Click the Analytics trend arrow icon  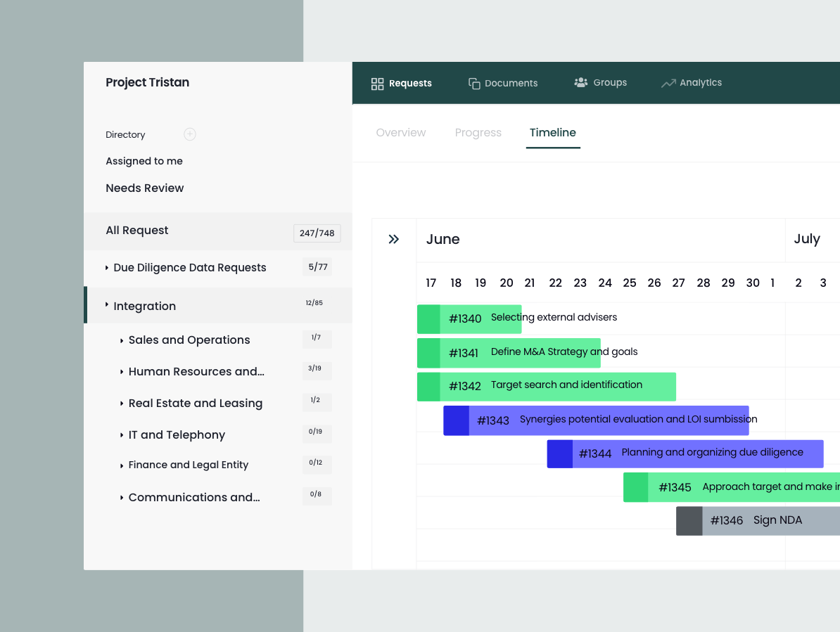pyautogui.click(x=668, y=84)
